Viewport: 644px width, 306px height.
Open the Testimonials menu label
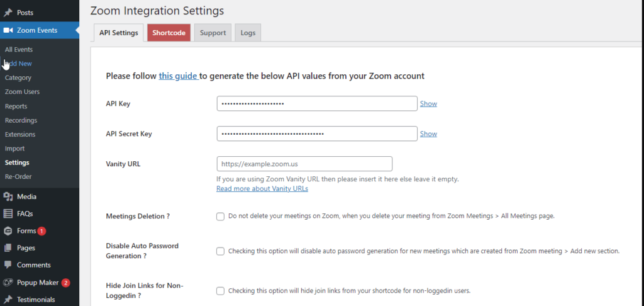point(36,300)
